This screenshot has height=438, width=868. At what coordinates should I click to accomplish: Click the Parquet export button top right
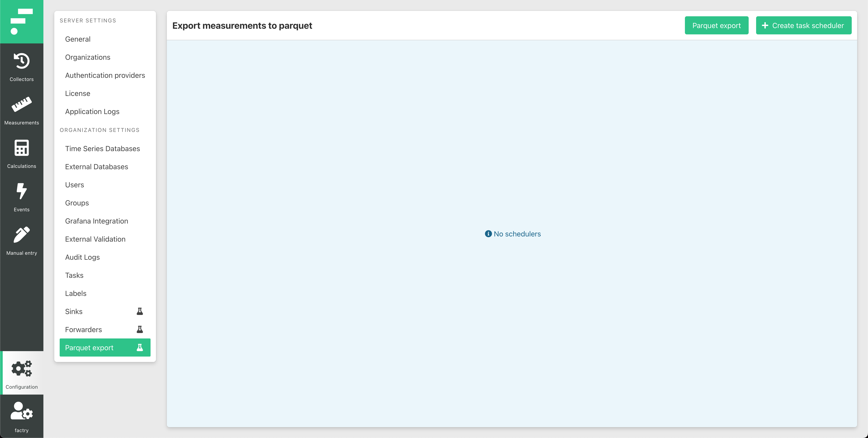[716, 25]
